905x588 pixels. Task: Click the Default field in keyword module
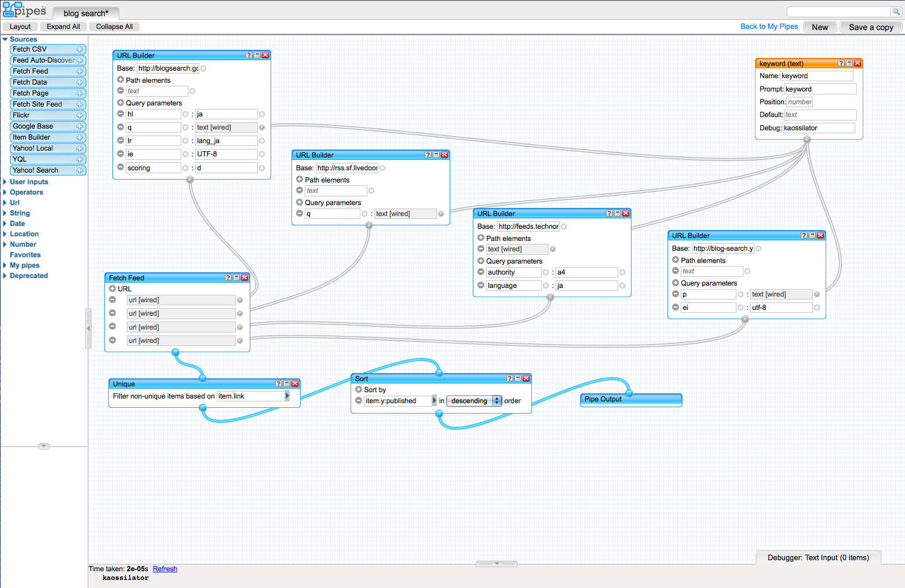(820, 115)
